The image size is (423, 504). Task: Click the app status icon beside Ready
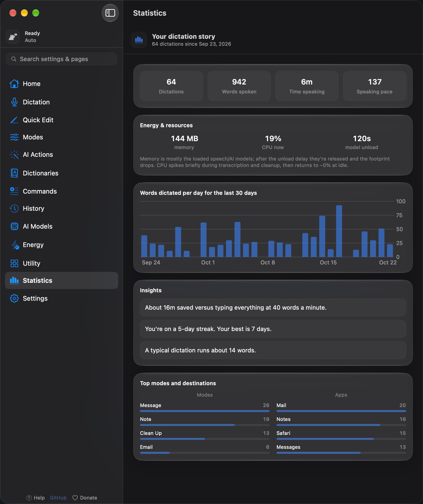click(x=13, y=37)
